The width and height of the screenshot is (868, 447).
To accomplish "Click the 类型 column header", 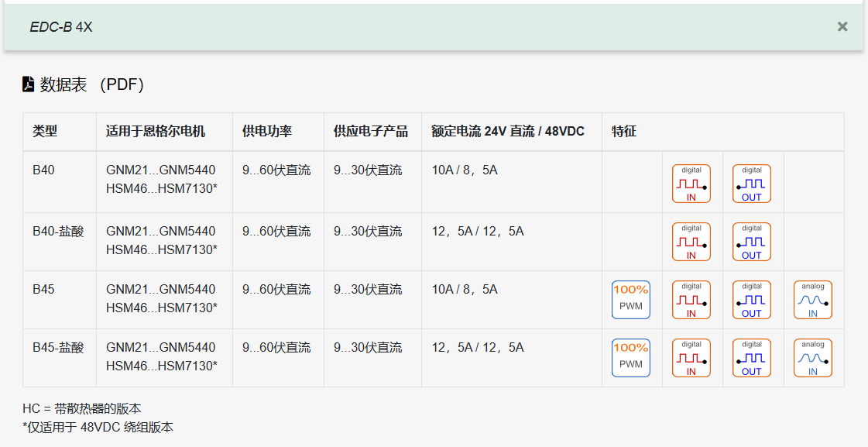I will pyautogui.click(x=45, y=132).
